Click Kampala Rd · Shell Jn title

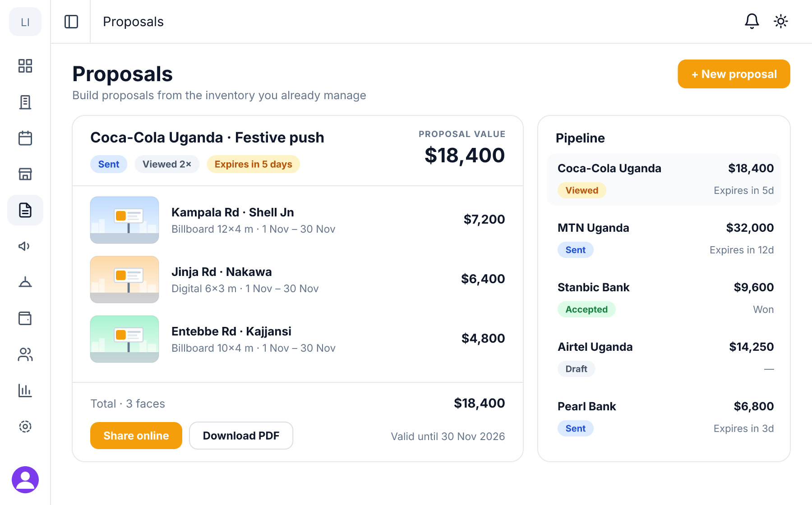233,212
